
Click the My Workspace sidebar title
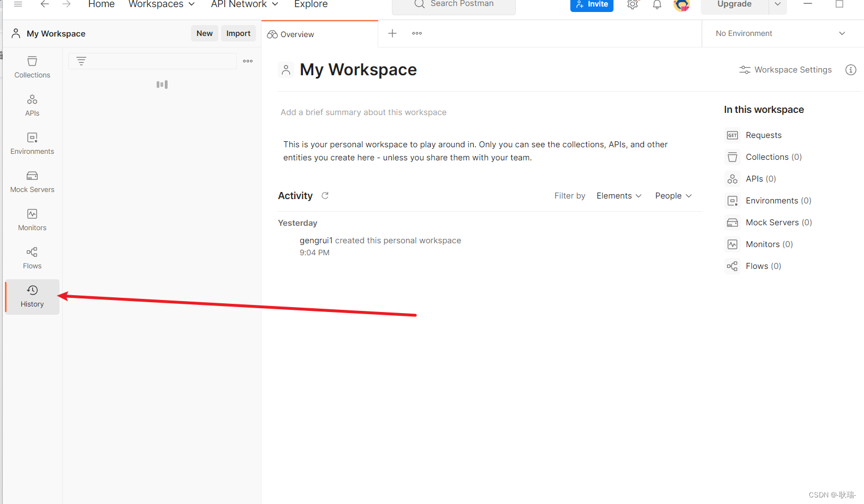(56, 34)
